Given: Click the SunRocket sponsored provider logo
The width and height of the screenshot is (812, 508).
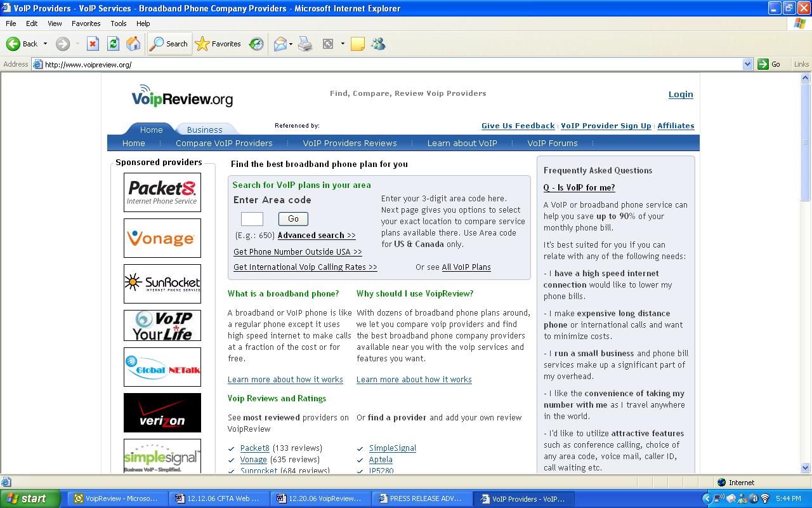Looking at the screenshot, I should pos(162,284).
